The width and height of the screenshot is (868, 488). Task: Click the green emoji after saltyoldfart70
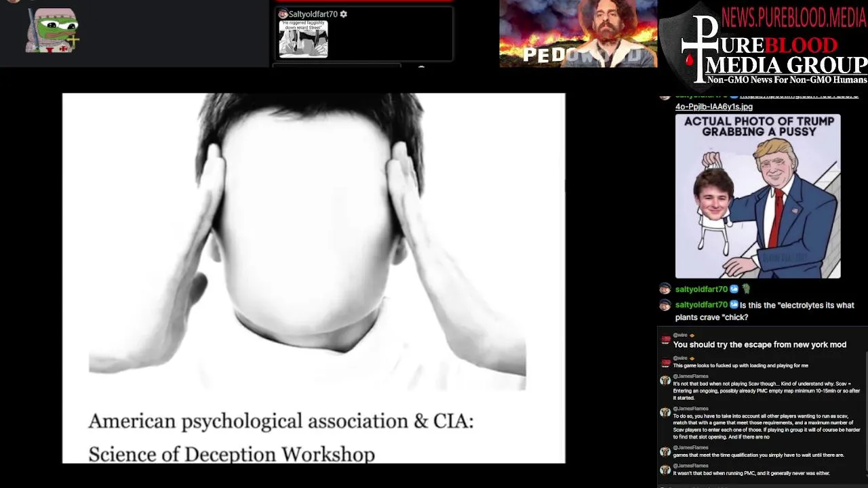tap(746, 289)
